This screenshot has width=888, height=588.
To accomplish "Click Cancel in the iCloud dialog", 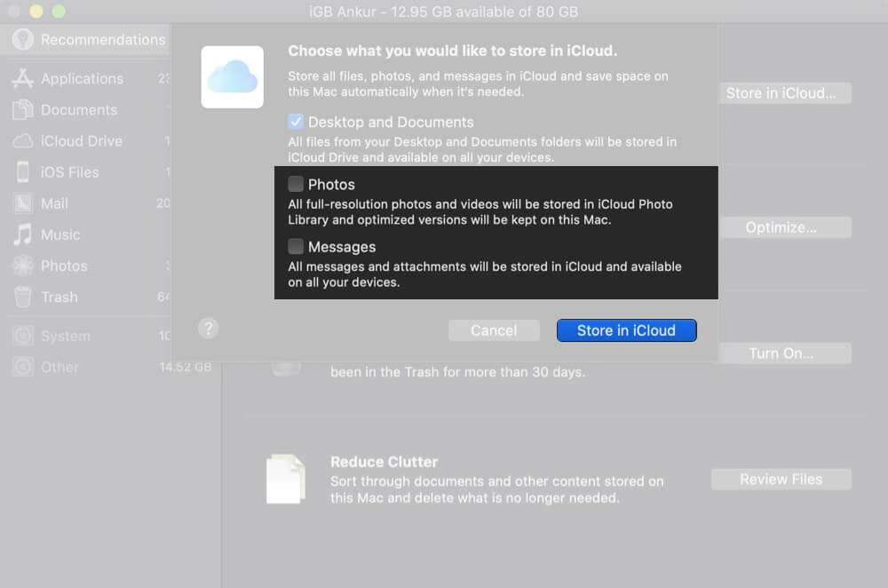I will [x=494, y=330].
